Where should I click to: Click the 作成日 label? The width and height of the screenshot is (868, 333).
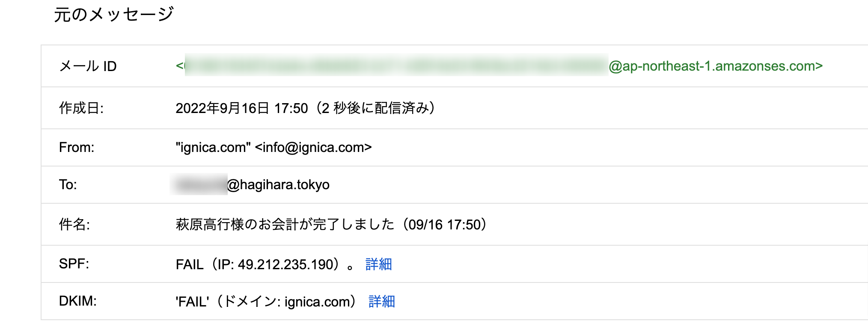(x=81, y=108)
